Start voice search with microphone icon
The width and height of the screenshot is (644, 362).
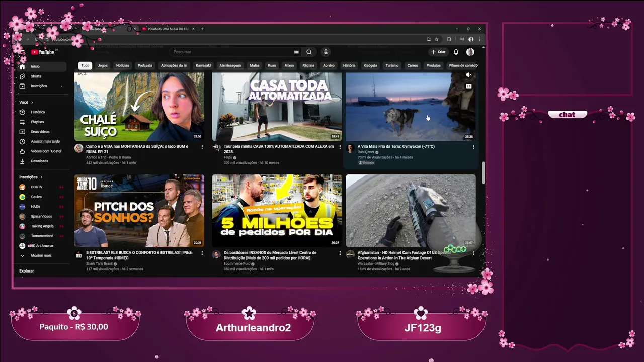[x=326, y=52]
